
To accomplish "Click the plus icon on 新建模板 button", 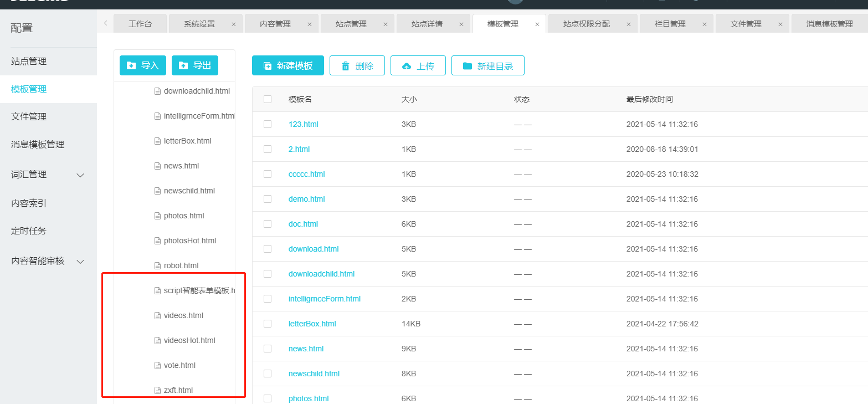I will pos(267,66).
